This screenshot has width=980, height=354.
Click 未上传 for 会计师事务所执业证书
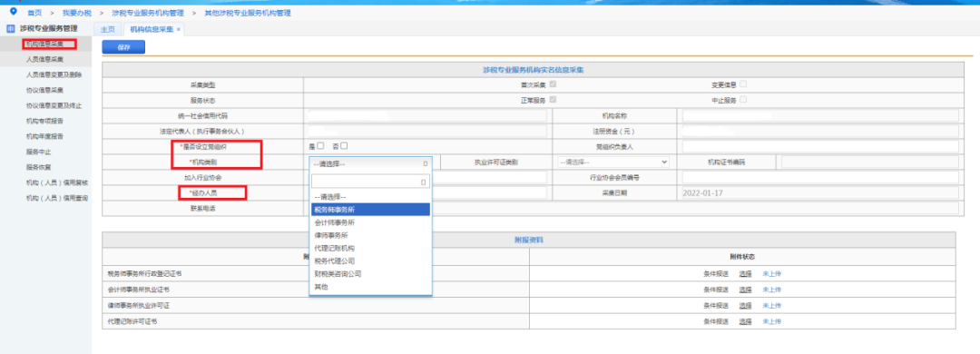point(772,290)
